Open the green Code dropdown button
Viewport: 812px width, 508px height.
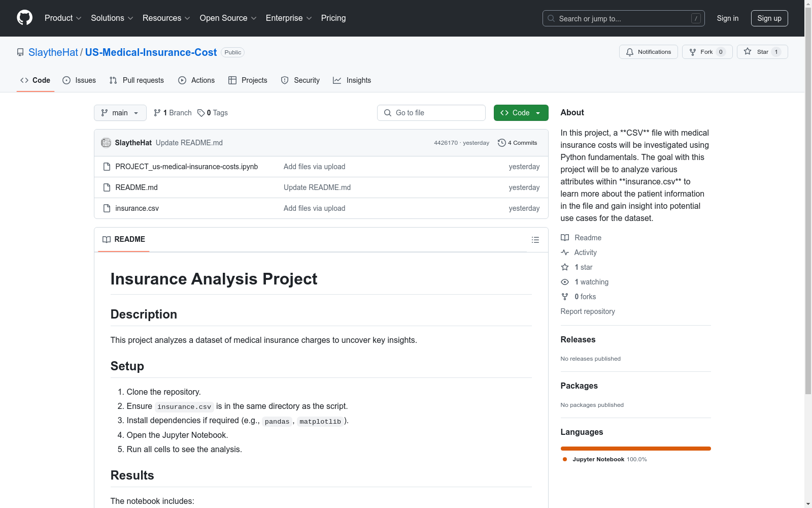(x=521, y=113)
